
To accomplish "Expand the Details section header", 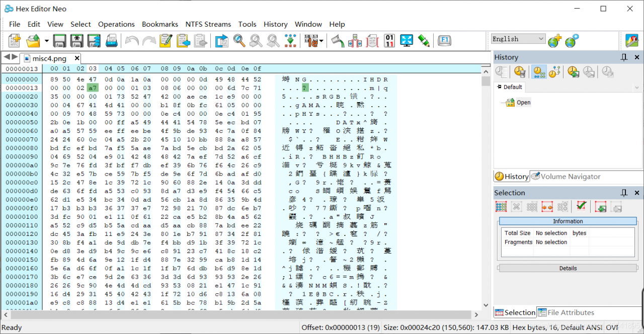I will (x=568, y=268).
